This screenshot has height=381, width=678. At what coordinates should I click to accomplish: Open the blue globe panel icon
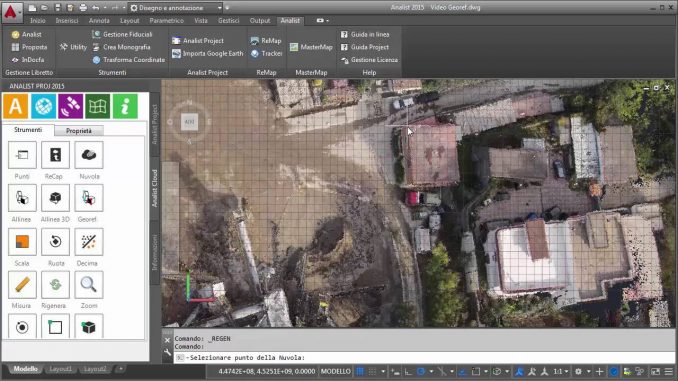(x=43, y=106)
